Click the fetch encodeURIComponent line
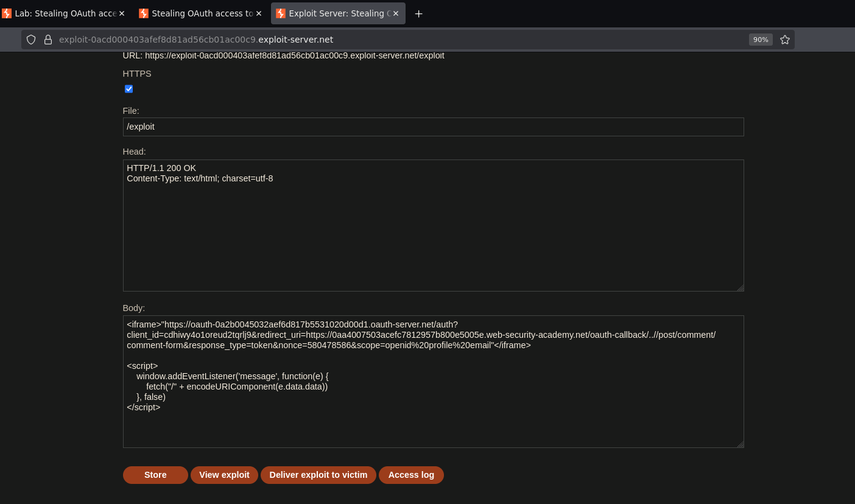 coord(237,387)
